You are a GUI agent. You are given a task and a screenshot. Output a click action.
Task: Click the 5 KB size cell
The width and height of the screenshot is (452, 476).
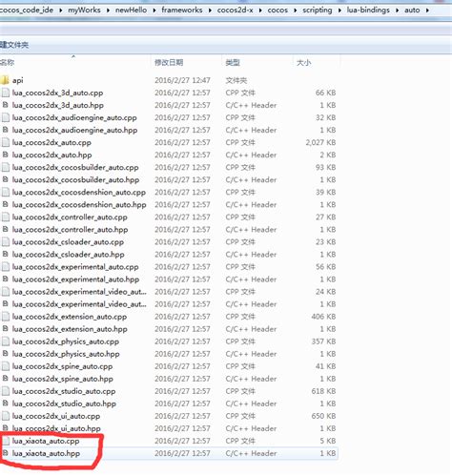[328, 441]
